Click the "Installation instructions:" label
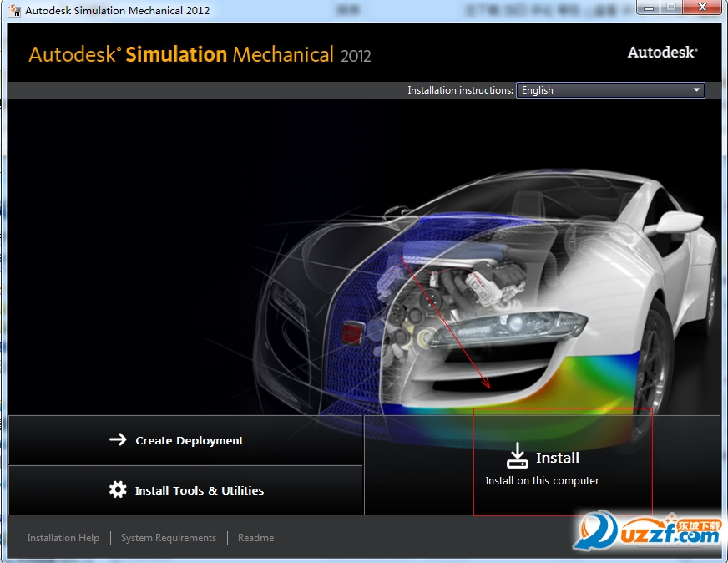Viewport: 728px width, 563px height. [x=460, y=90]
